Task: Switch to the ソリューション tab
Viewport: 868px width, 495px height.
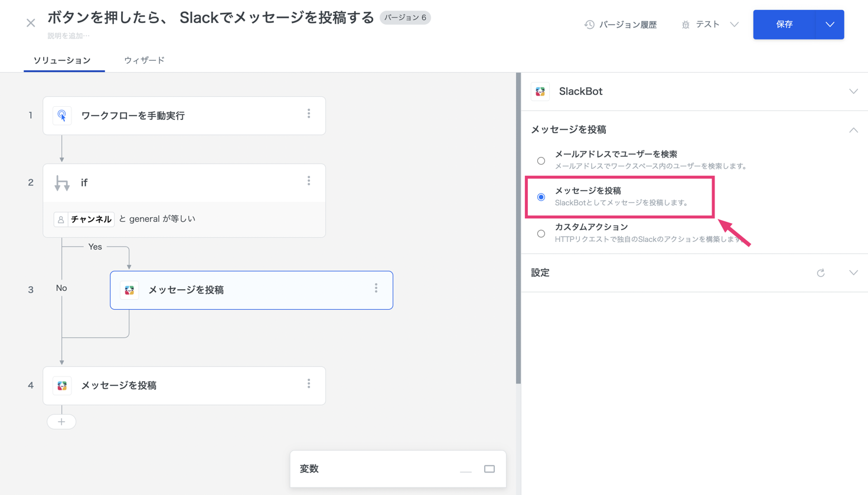Action: 62,60
